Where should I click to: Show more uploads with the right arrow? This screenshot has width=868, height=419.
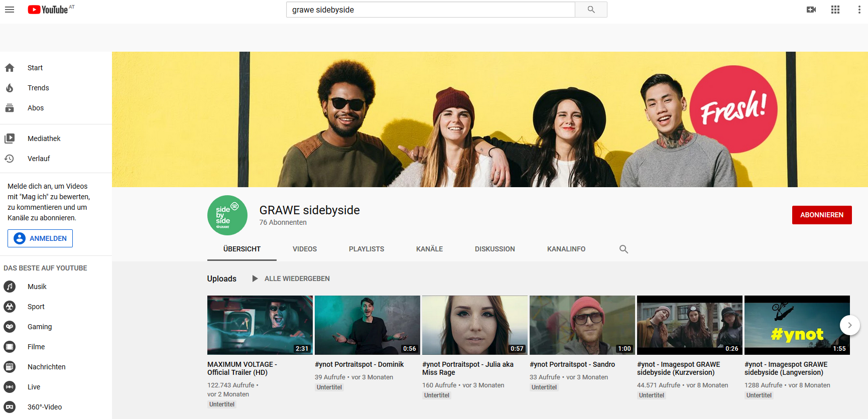point(850,325)
